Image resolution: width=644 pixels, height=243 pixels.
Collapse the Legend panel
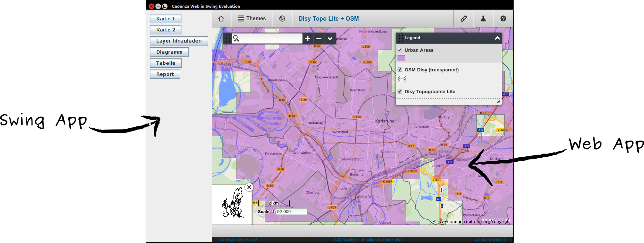coord(497,38)
